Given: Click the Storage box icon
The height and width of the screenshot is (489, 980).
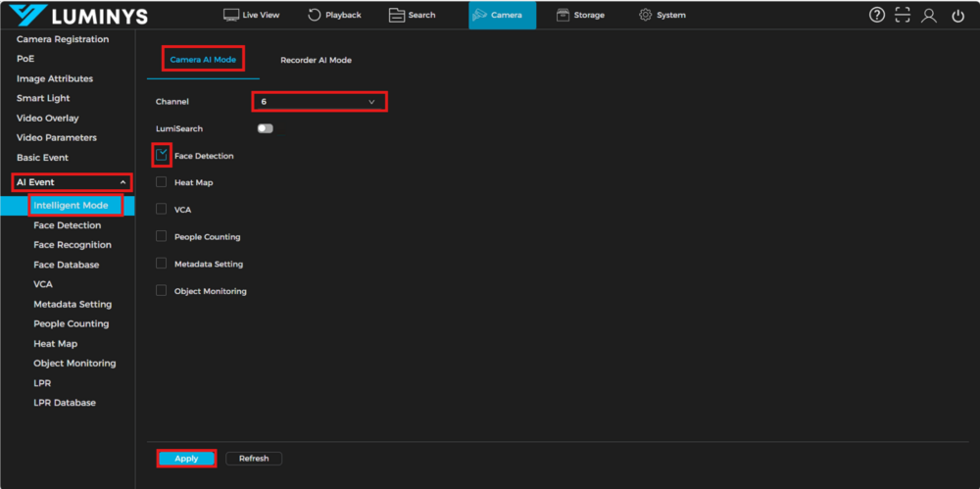Looking at the screenshot, I should click(563, 15).
